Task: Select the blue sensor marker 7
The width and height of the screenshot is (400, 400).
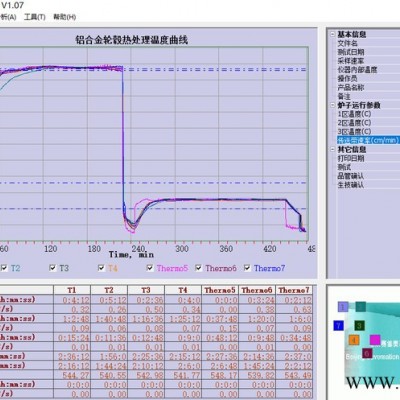Action: click(338, 325)
